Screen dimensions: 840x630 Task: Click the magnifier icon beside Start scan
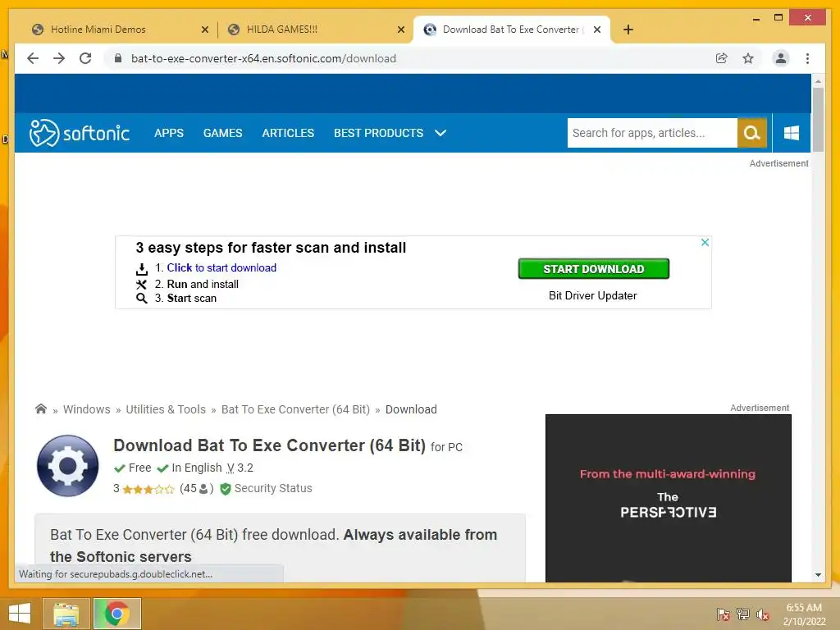(141, 299)
